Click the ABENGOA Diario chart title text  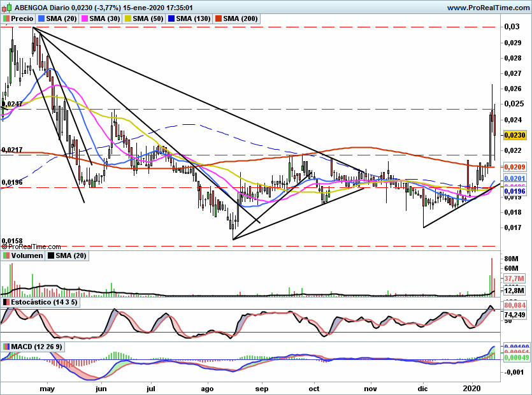pyautogui.click(x=41, y=8)
